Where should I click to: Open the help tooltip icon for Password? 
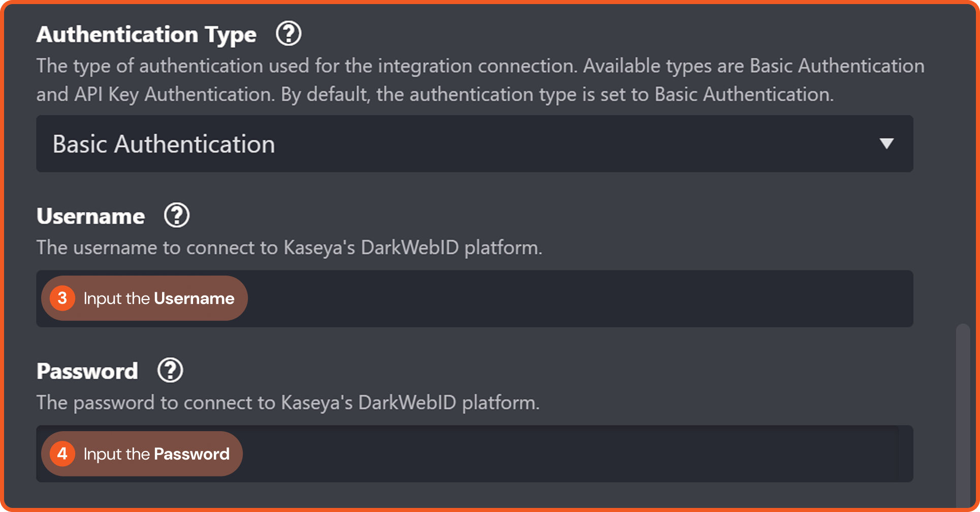click(x=170, y=371)
